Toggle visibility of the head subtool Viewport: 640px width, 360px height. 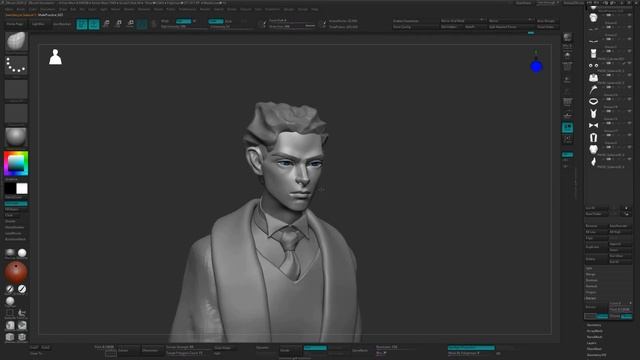coord(629,15)
